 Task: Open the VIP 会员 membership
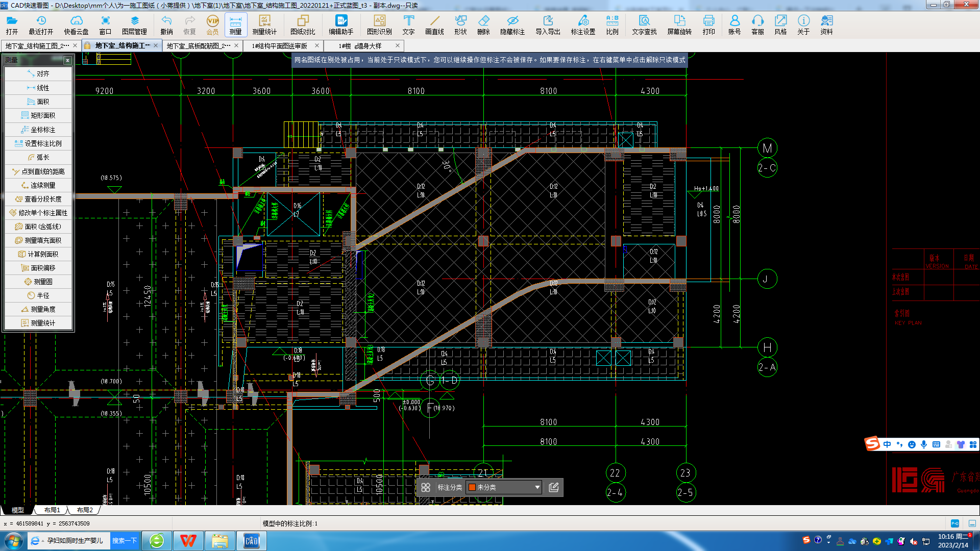[212, 24]
